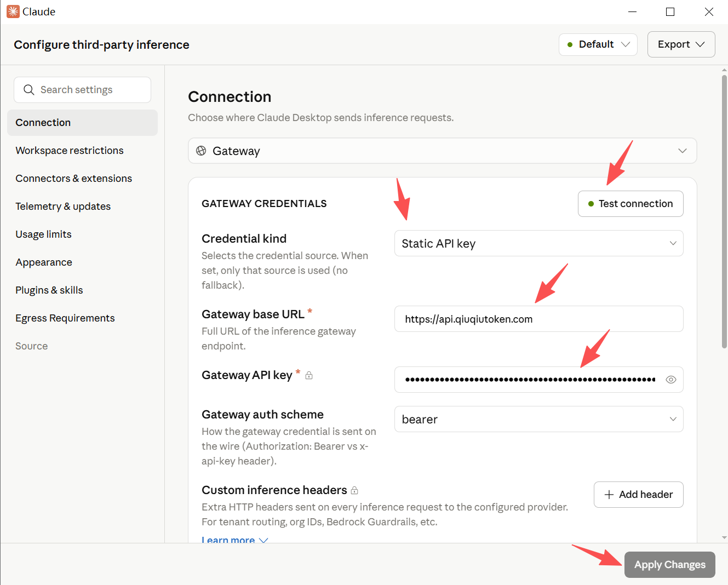728x585 pixels.
Task: Go to Usage limits settings
Action: 82,234
